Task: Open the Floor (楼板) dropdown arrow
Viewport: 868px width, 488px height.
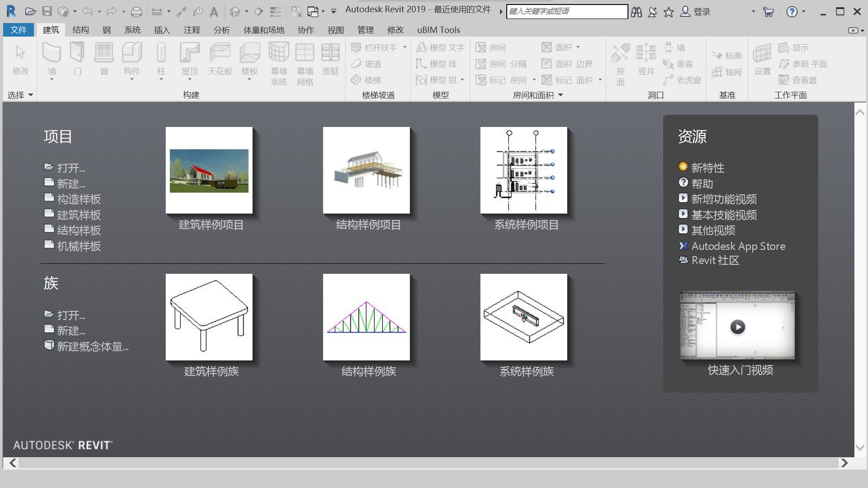Action: click(x=250, y=80)
